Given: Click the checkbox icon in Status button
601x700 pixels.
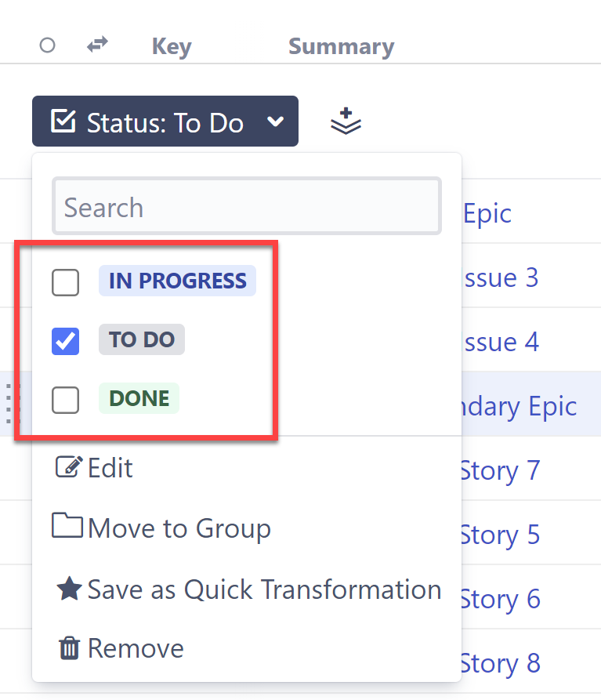Looking at the screenshot, I should (x=63, y=122).
